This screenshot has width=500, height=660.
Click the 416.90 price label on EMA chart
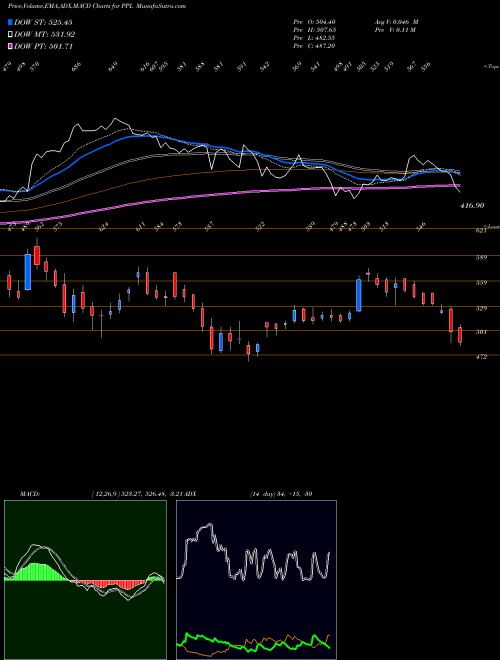[472, 206]
